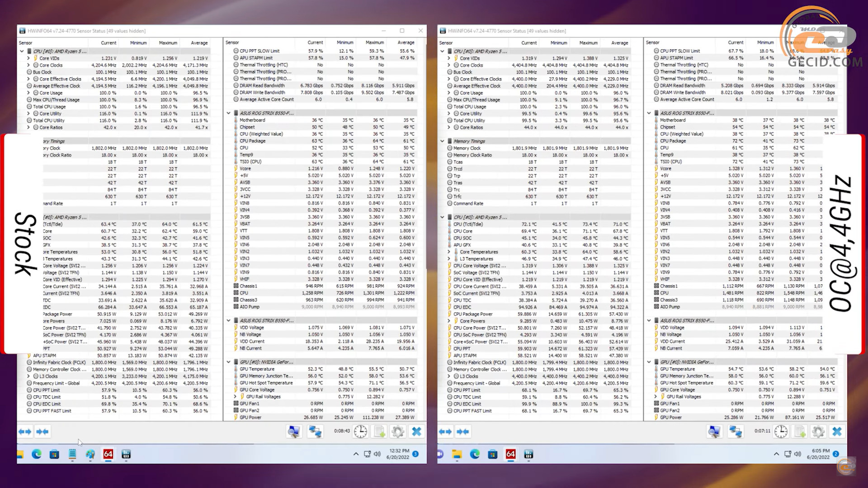Expand Core Powers in OC window
Viewport: 868px width, 488px height.
coord(449,321)
